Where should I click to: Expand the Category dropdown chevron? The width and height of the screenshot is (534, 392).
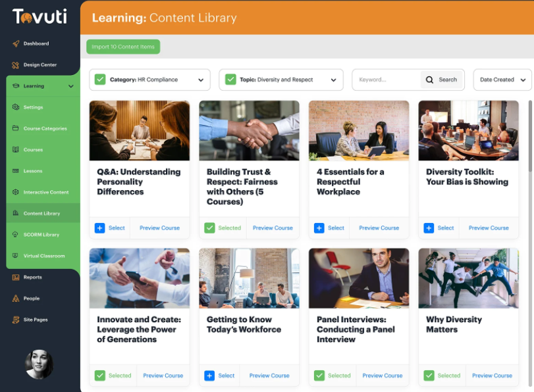(201, 80)
